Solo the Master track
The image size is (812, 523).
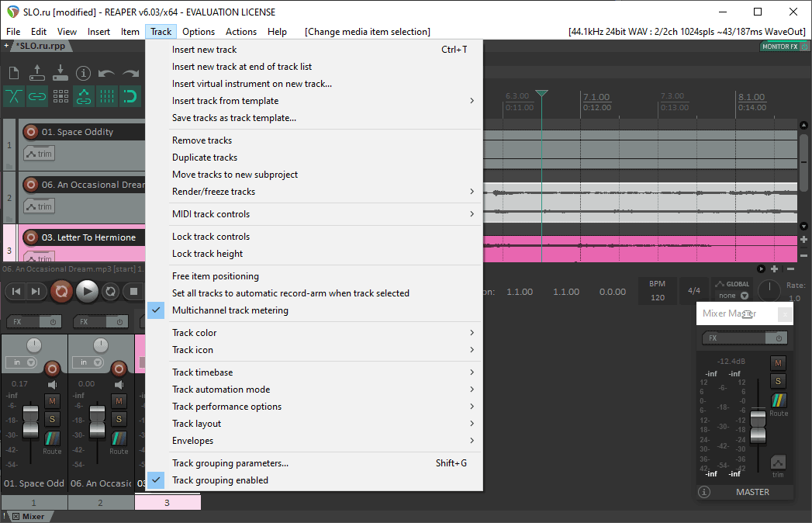[x=778, y=381]
